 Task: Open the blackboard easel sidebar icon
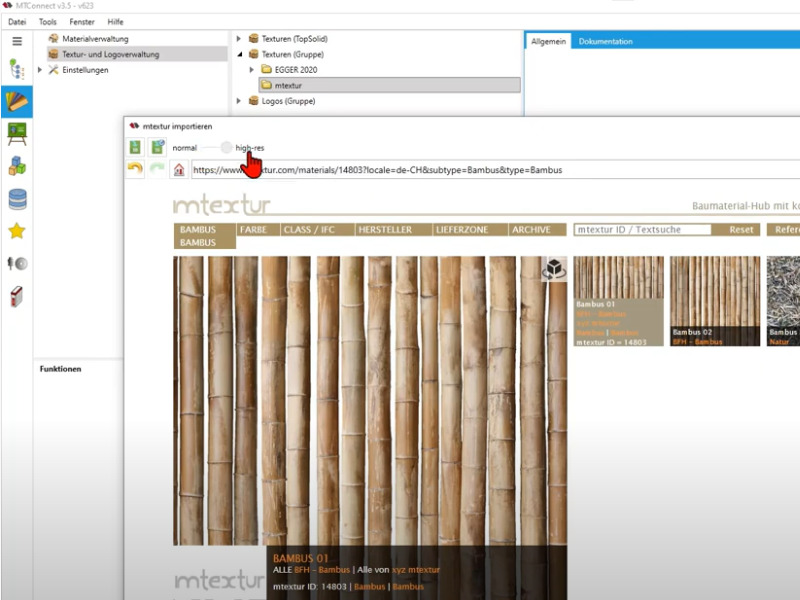pyautogui.click(x=16, y=132)
